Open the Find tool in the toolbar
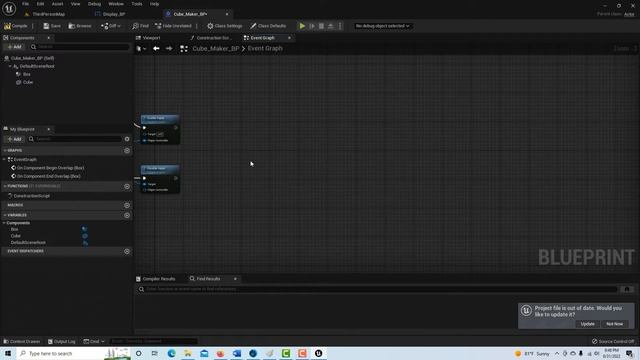The height and width of the screenshot is (360, 640). [x=140, y=26]
